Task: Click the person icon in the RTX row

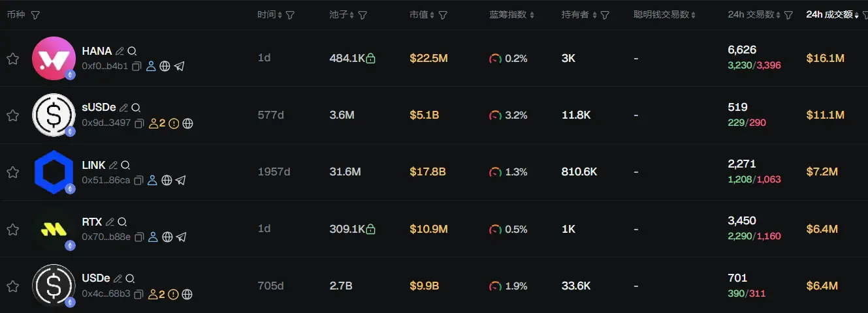Action: tap(153, 237)
